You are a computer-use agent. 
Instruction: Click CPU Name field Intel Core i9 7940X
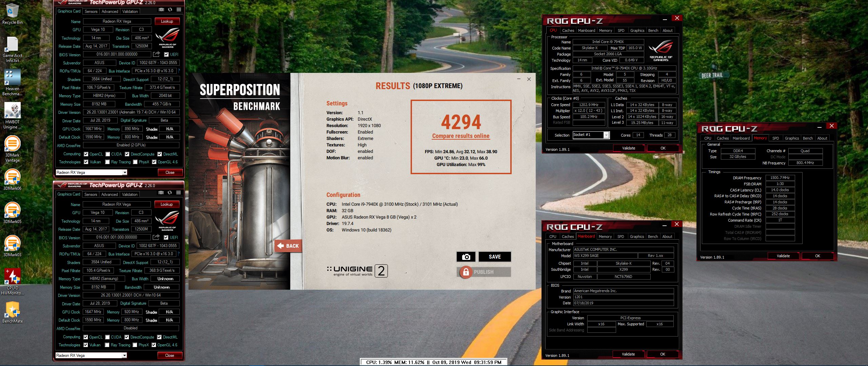coord(608,42)
